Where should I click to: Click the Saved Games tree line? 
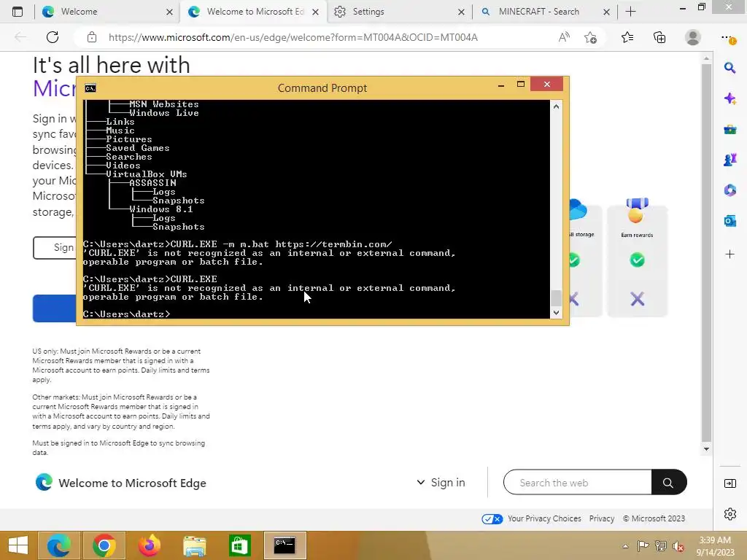[137, 148]
